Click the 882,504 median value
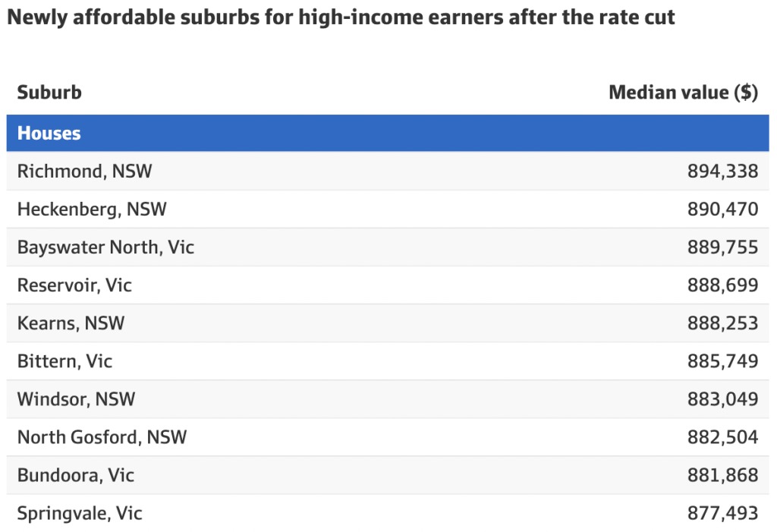 tap(722, 437)
